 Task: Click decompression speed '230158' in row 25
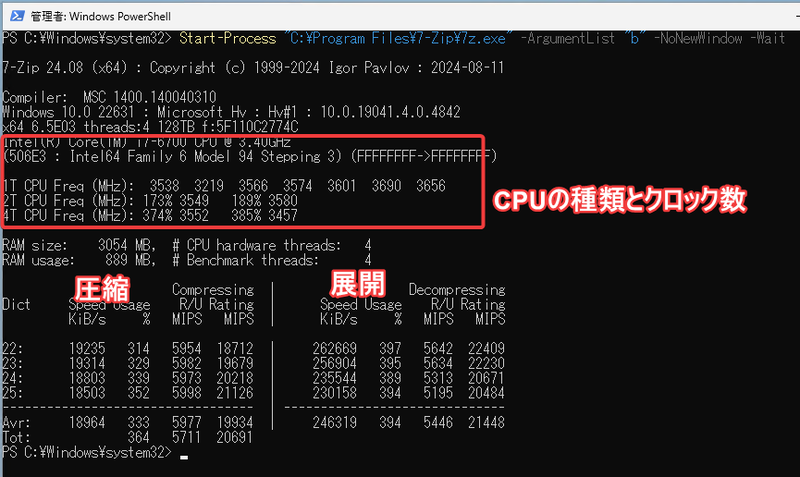coord(335,393)
